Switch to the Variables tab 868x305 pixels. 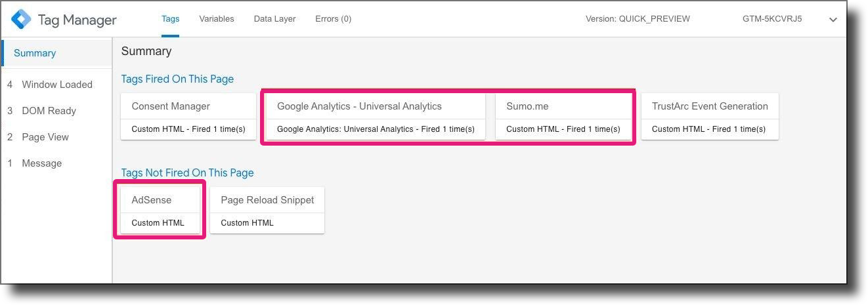[x=217, y=19]
